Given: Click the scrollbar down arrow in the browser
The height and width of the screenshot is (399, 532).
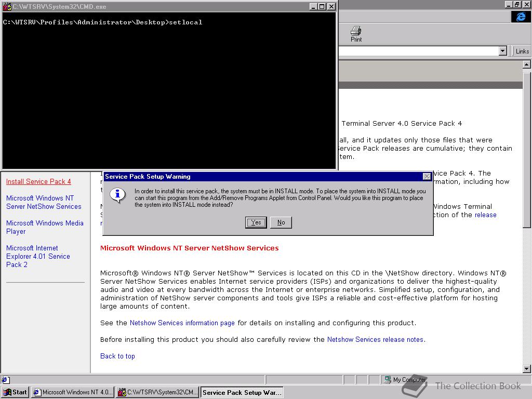Looking at the screenshot, I should click(526, 368).
